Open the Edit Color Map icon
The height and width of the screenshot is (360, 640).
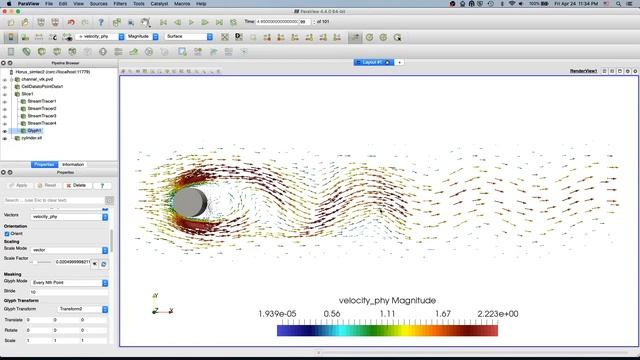(25, 38)
